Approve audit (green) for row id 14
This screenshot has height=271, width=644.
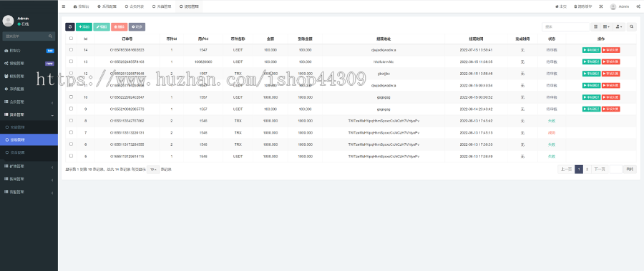click(x=592, y=49)
